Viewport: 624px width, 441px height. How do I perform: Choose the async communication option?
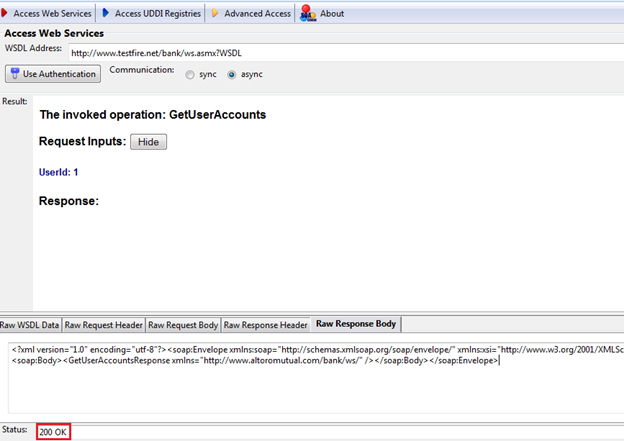(233, 74)
